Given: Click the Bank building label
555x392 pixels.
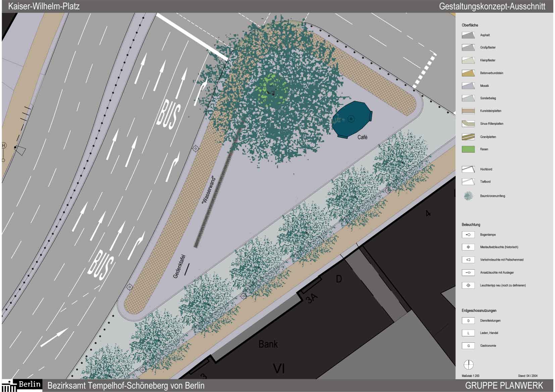Looking at the screenshot, I should (268, 344).
